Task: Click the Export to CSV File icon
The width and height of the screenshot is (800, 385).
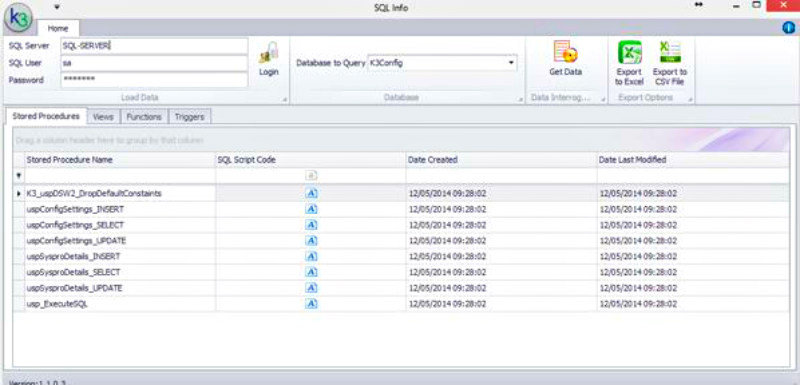Action: point(669,53)
